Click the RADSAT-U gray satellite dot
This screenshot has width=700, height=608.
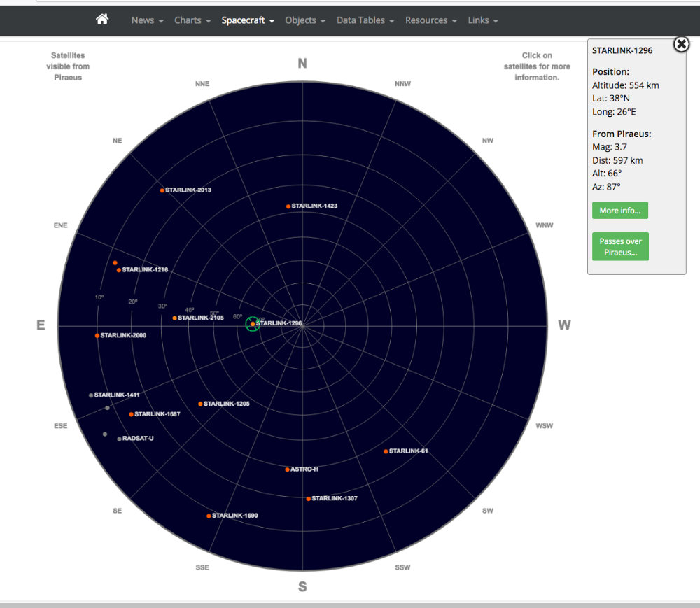tap(119, 439)
